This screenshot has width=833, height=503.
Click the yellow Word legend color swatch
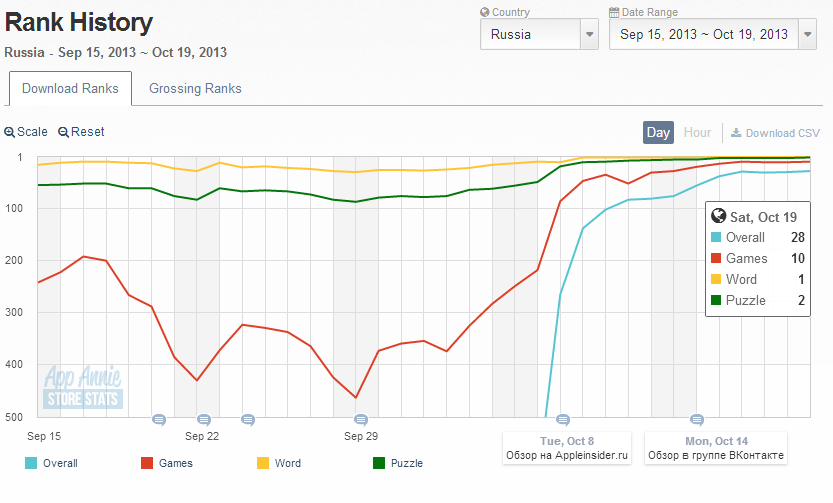pyautogui.click(x=262, y=463)
